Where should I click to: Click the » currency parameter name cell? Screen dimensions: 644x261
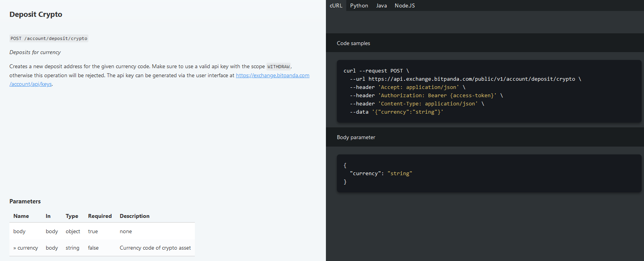pos(25,248)
